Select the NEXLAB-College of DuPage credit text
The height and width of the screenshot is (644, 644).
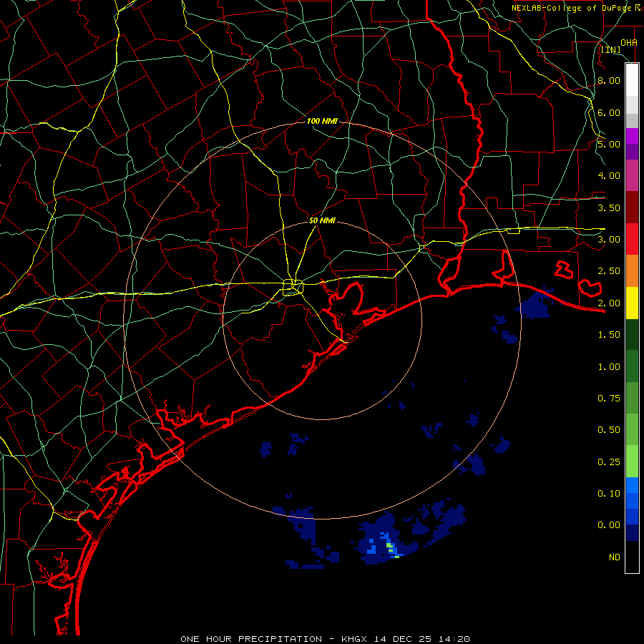tap(577, 8)
